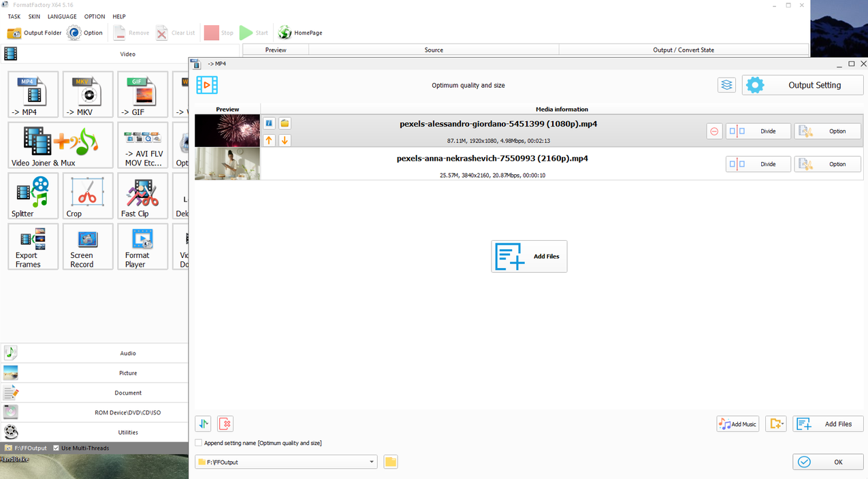
Task: Click the large center Add Files button
Action: (529, 257)
